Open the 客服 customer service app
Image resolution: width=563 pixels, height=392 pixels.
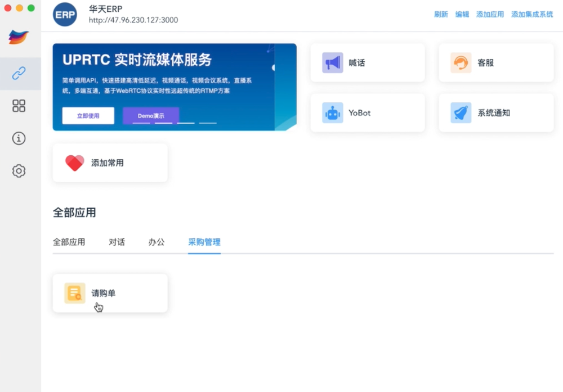click(496, 63)
